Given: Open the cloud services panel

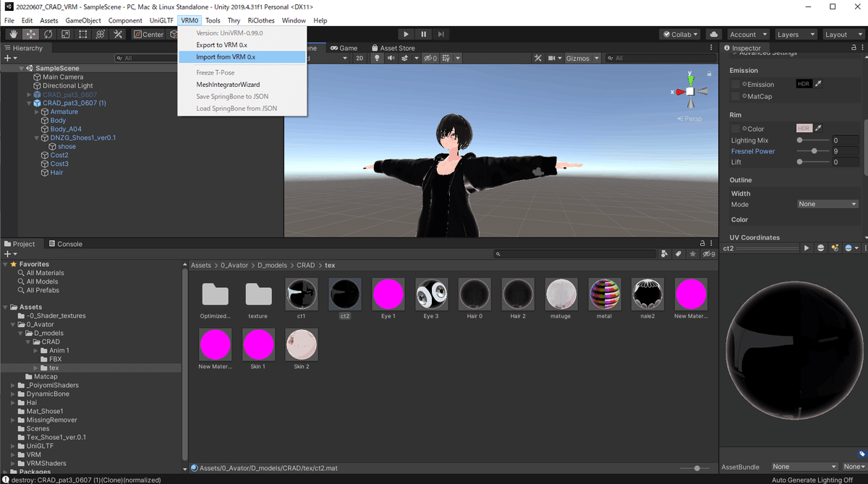Looking at the screenshot, I should tap(713, 34).
